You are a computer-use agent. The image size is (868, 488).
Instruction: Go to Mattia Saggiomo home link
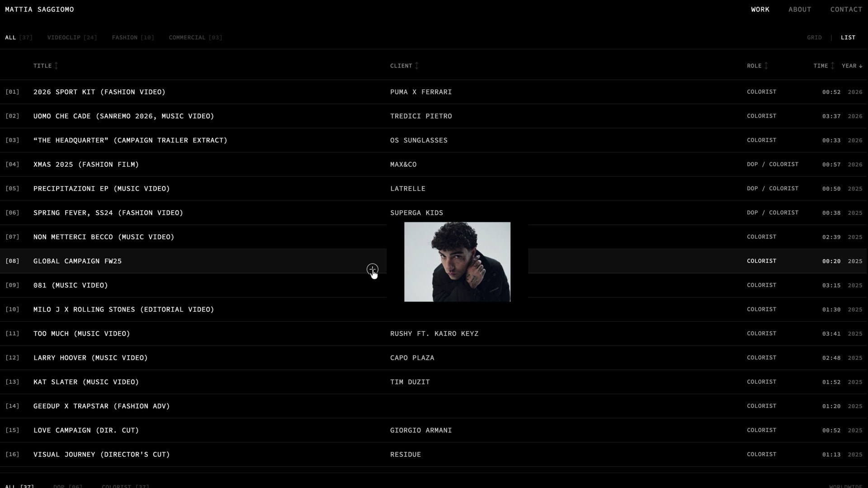click(39, 9)
